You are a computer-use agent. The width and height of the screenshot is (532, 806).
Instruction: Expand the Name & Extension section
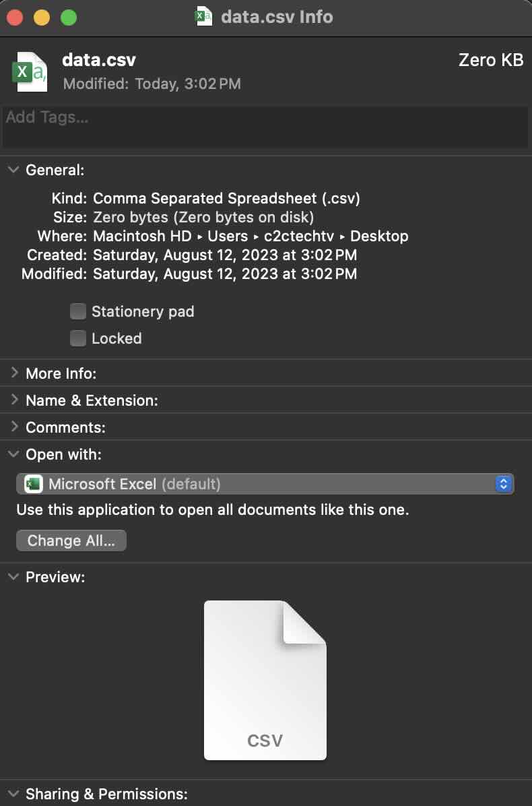13,400
